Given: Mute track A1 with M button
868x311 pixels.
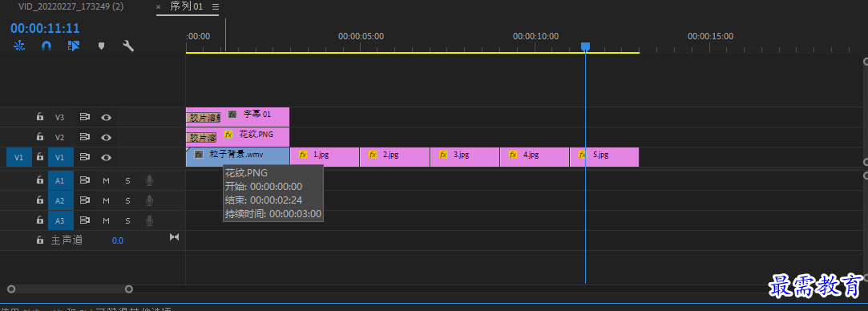Looking at the screenshot, I should pyautogui.click(x=107, y=180).
